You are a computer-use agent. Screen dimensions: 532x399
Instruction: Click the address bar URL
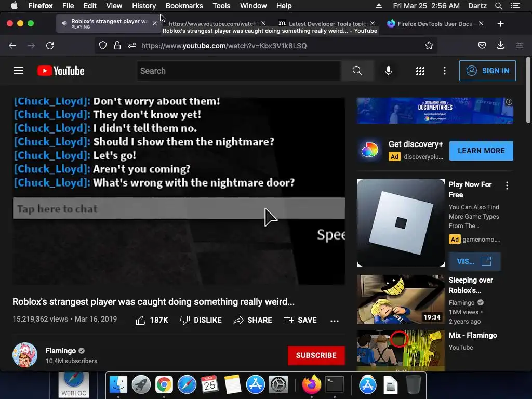pyautogui.click(x=224, y=46)
